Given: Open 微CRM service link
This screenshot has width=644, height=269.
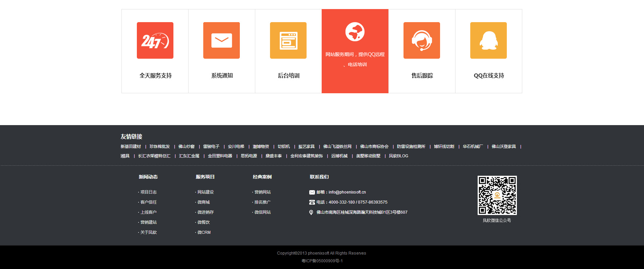Looking at the screenshot, I should pyautogui.click(x=204, y=232).
